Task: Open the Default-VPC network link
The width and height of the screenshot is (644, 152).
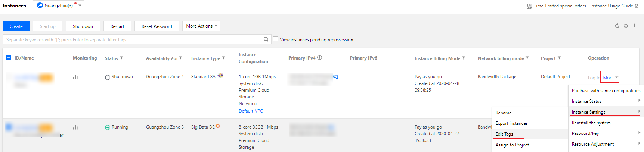Action: click(251, 111)
